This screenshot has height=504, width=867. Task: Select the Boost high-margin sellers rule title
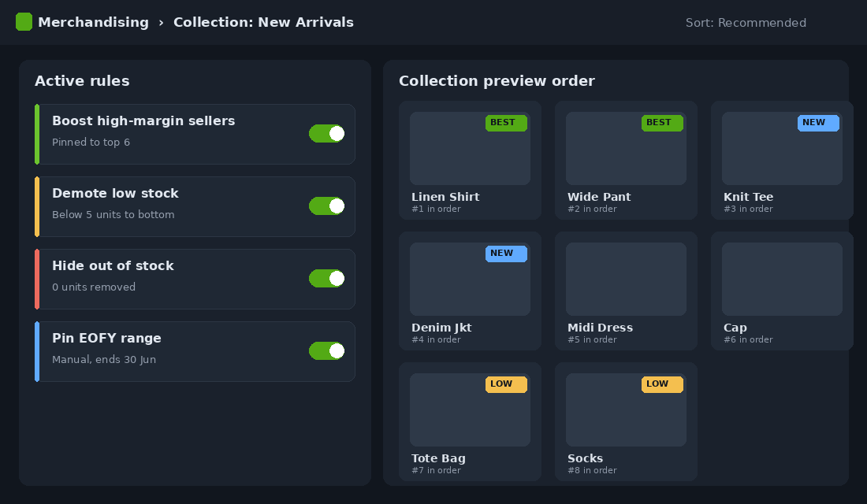143,121
